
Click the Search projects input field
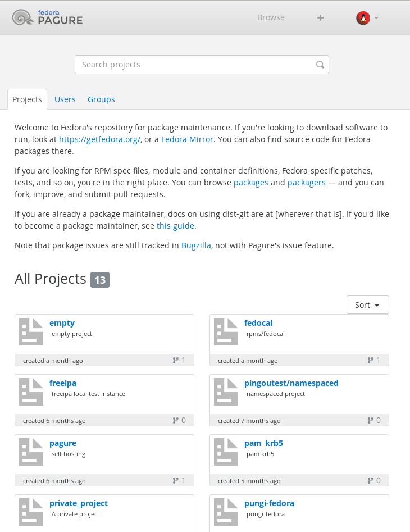pyautogui.click(x=202, y=65)
